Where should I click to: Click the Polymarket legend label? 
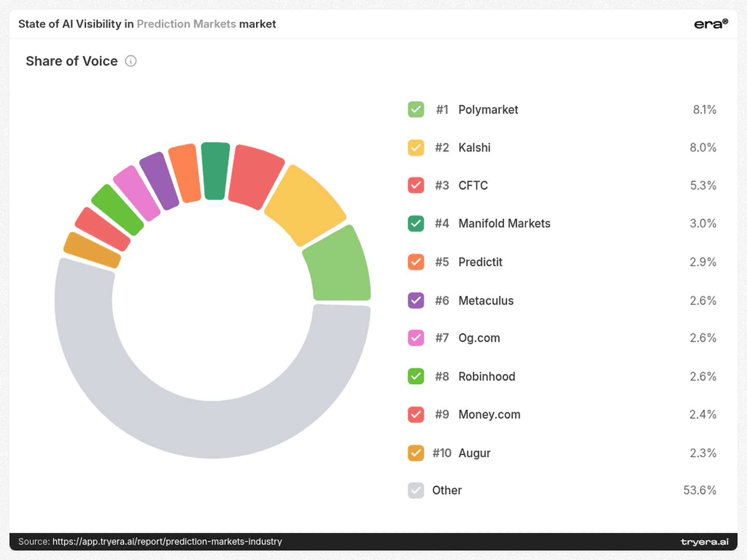coord(488,110)
